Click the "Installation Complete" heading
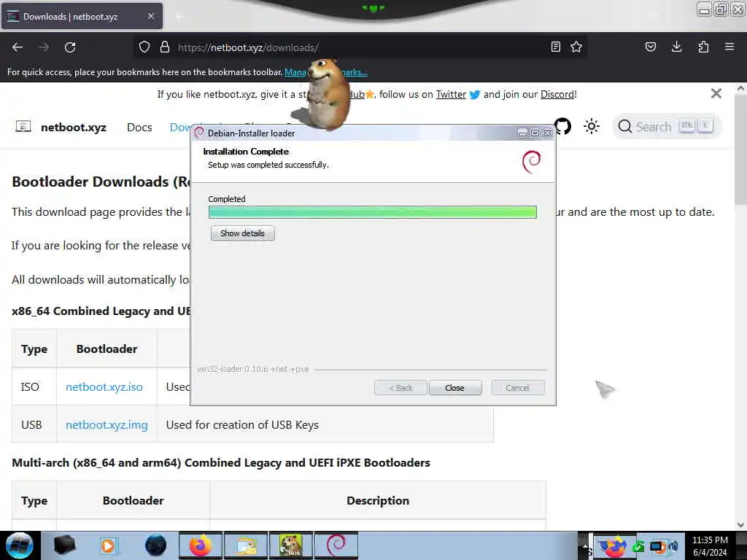Image resolution: width=747 pixels, height=560 pixels. pyautogui.click(x=246, y=152)
